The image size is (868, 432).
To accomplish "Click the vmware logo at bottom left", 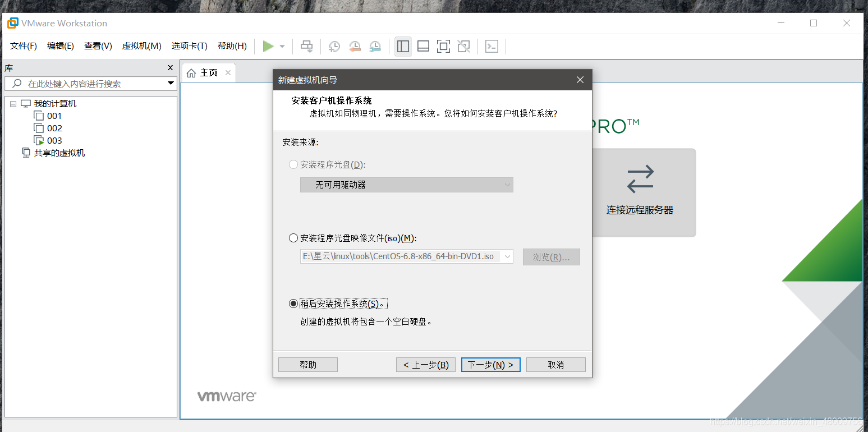I will tap(227, 396).
